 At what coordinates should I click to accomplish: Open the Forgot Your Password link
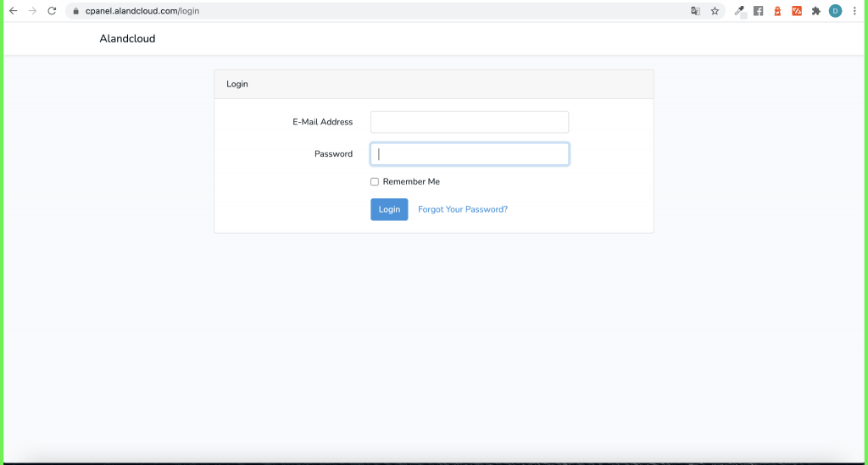click(463, 209)
